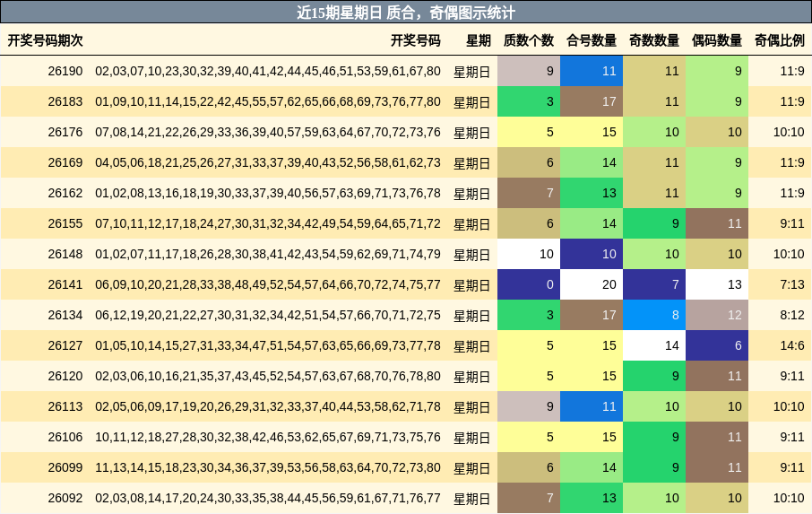
Task: Click prime count 7 in row 26162
Action: (529, 193)
